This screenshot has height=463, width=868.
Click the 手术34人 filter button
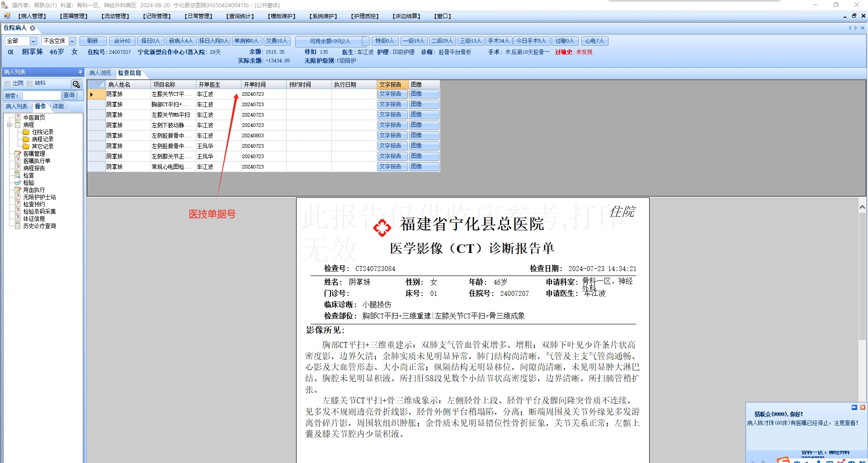click(499, 41)
